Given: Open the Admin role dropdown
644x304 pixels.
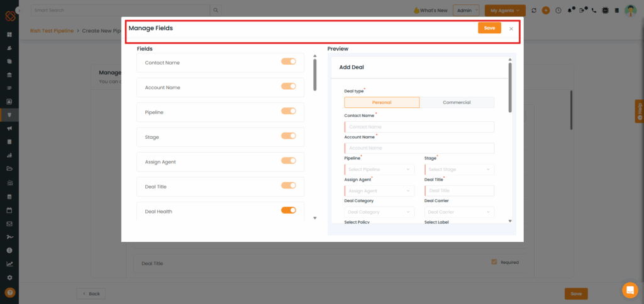Looking at the screenshot, I should (466, 10).
